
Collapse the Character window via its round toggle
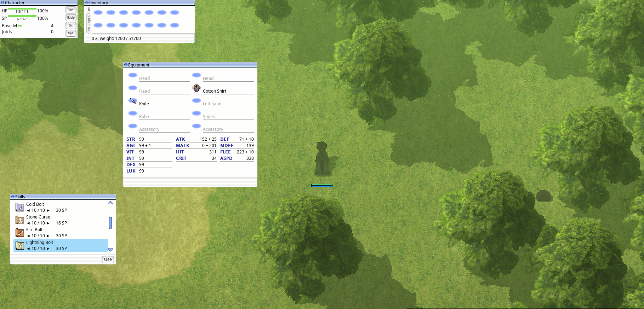pos(3,2)
